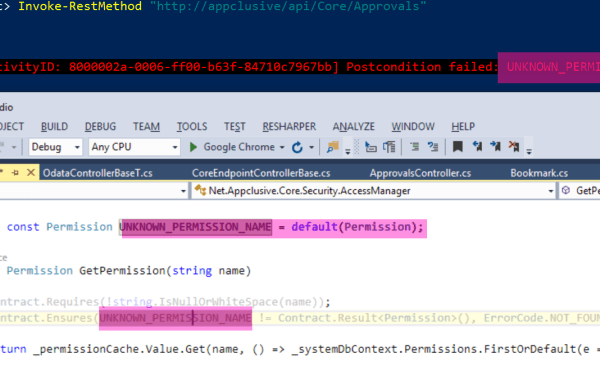
Task: Click the Uncomment selected lines icon
Action: point(433,147)
